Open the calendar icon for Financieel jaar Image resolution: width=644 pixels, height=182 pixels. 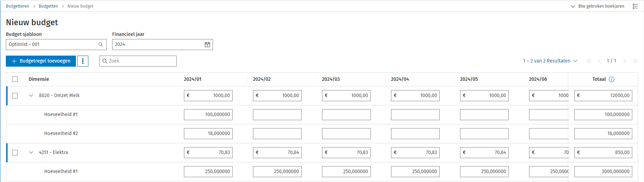(207, 45)
